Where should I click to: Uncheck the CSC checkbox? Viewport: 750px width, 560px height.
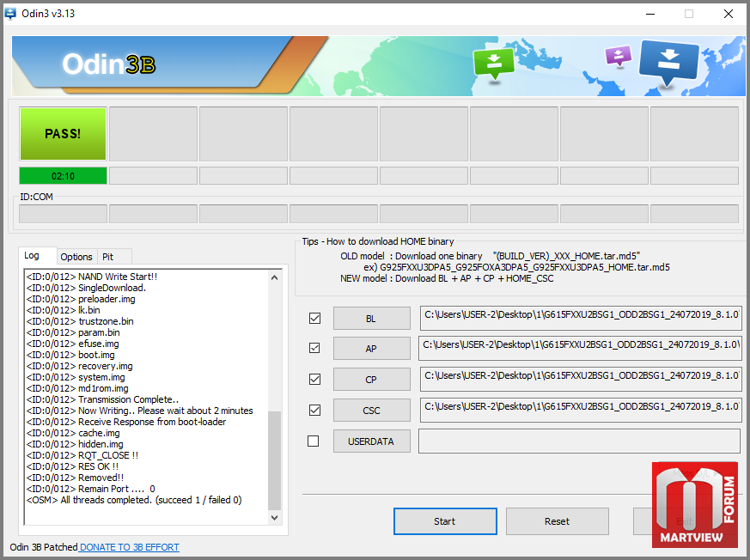pyautogui.click(x=314, y=410)
